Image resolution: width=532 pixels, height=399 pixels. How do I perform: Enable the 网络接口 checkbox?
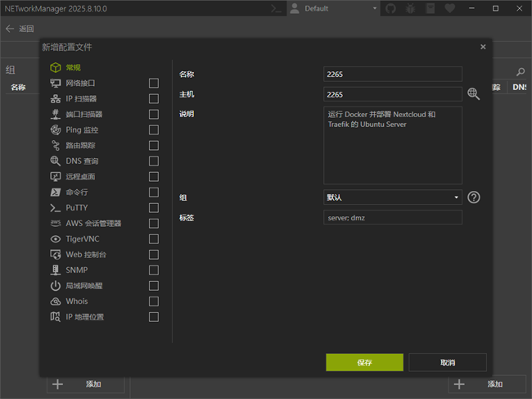154,83
